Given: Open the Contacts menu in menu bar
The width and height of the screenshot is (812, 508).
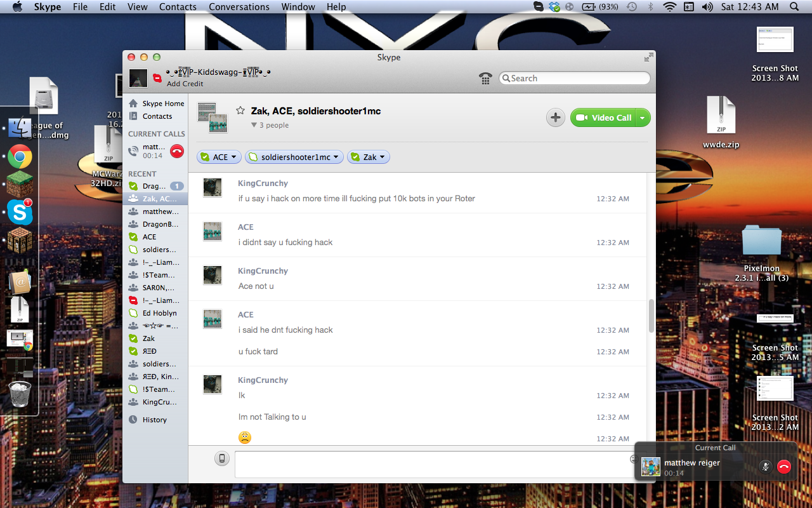Looking at the screenshot, I should (x=178, y=7).
